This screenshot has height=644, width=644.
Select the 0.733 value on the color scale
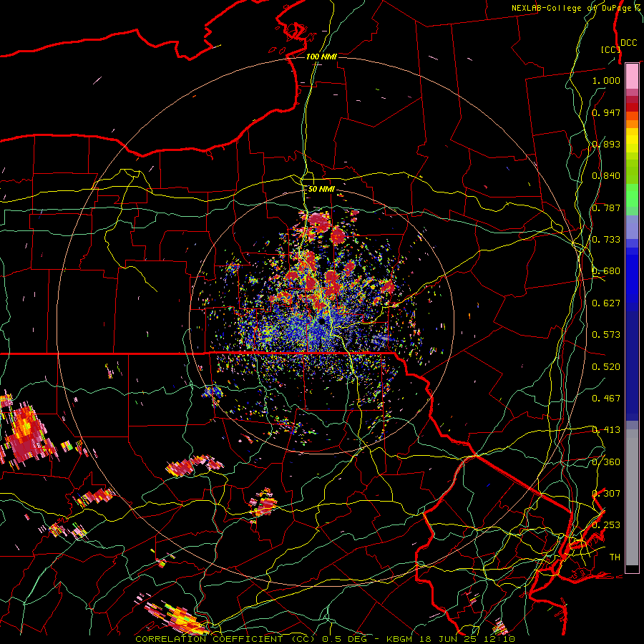[x=606, y=240]
